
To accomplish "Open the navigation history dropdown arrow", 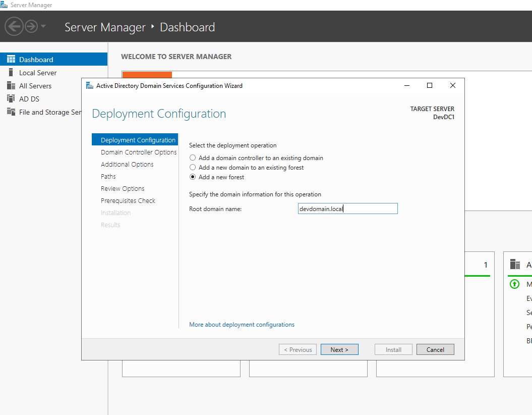I will [43, 26].
